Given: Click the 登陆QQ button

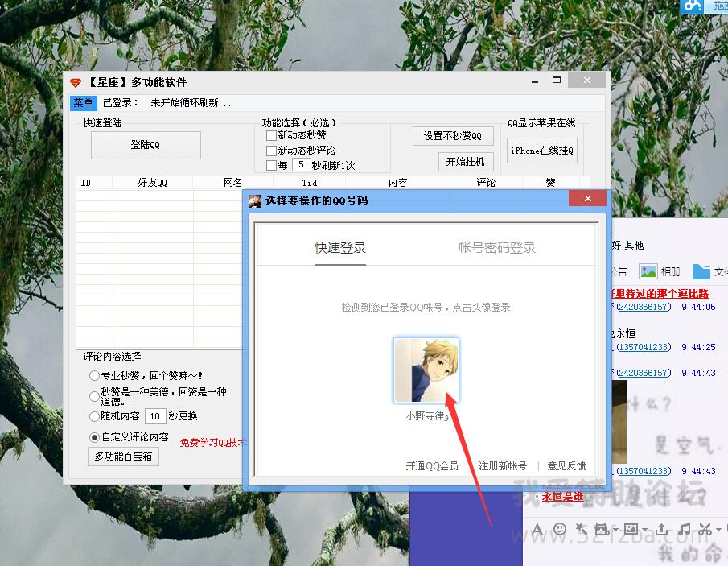Looking at the screenshot, I should [x=146, y=145].
